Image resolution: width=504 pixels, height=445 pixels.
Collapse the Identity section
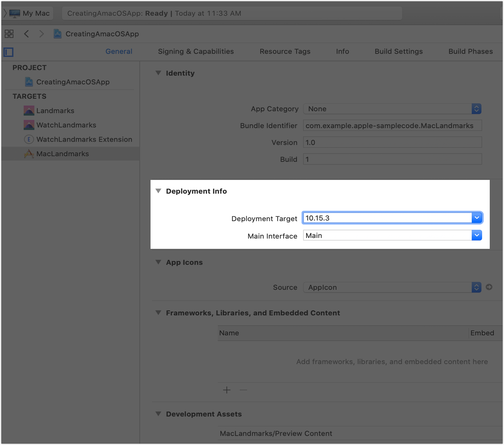pyautogui.click(x=158, y=73)
